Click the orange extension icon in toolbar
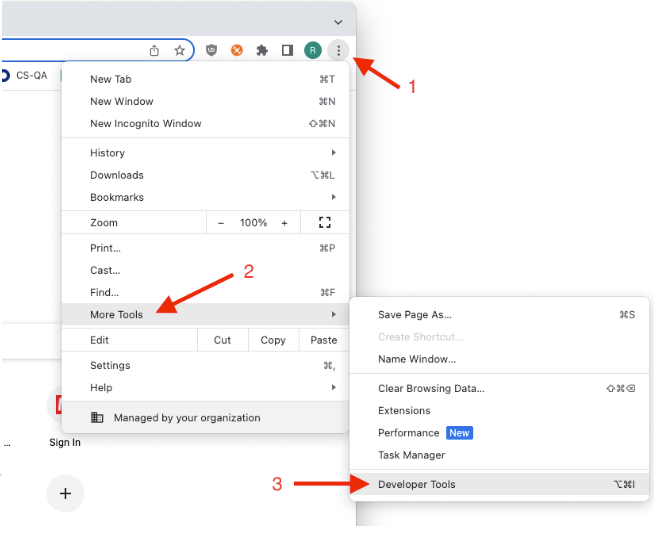 point(237,50)
